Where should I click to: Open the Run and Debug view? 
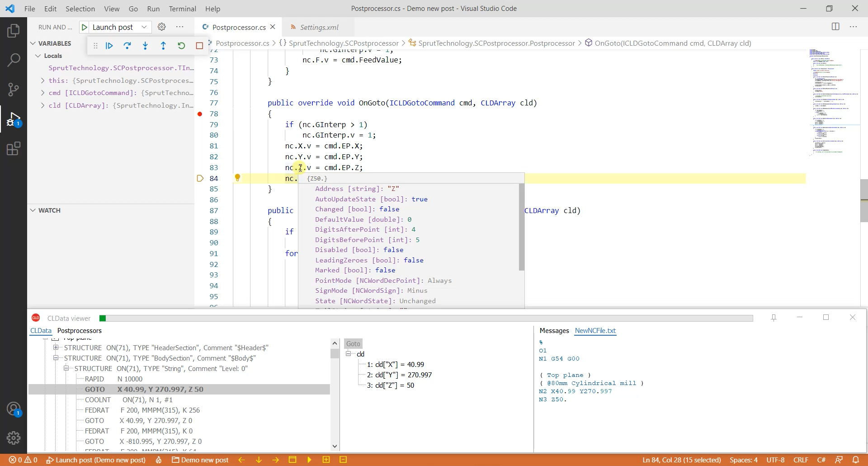click(14, 119)
